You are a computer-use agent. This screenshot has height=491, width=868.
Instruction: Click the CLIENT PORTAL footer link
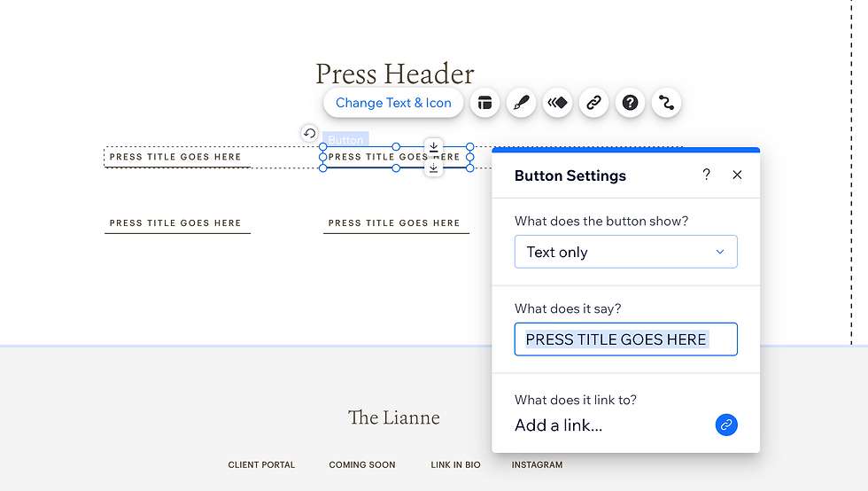pyautogui.click(x=261, y=465)
